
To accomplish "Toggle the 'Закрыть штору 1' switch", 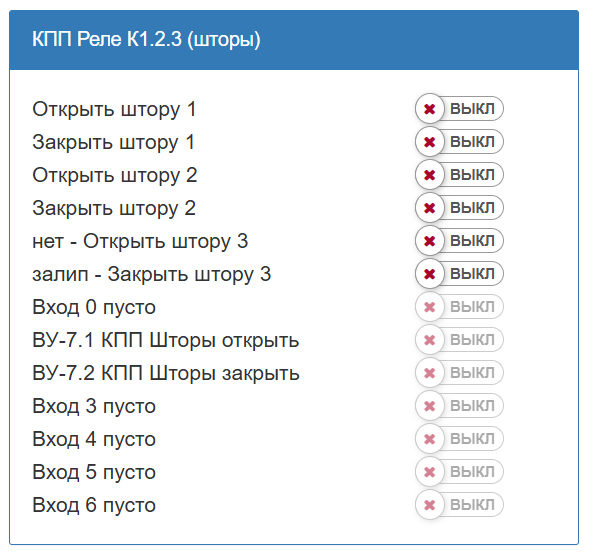I will 459,142.
